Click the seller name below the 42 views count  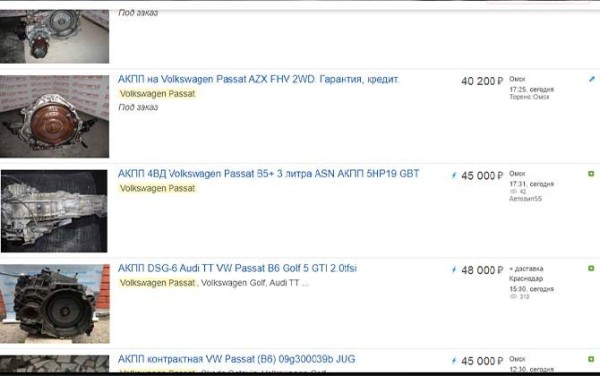(x=525, y=199)
